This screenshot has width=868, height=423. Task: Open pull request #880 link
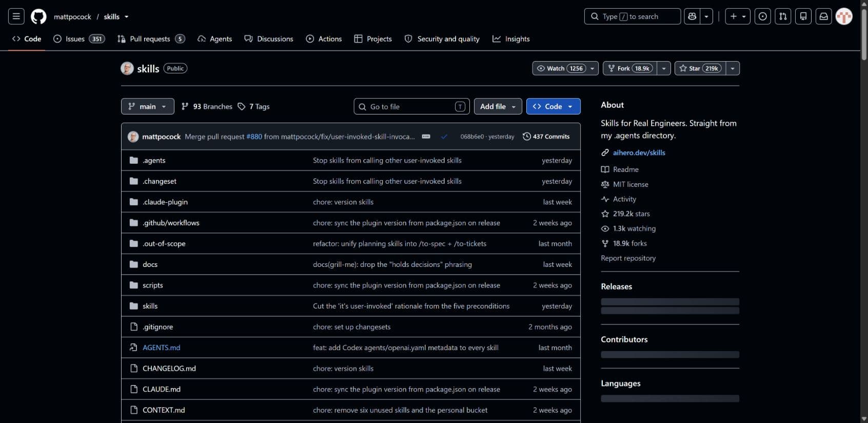254,137
